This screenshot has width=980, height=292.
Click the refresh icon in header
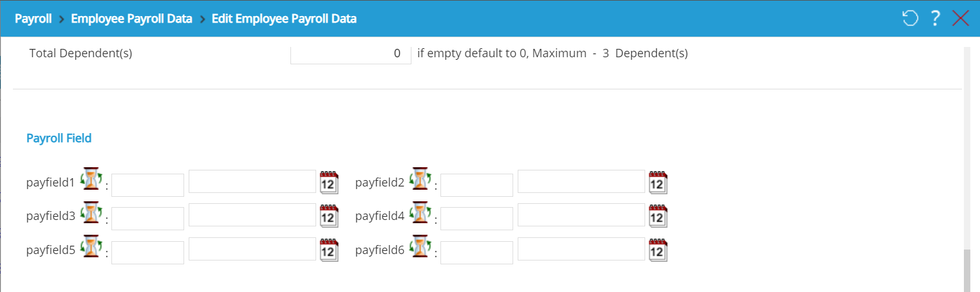[910, 19]
